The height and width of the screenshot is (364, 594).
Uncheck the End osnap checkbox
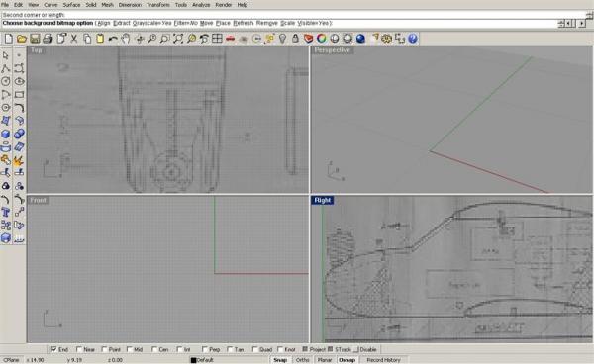click(53, 349)
